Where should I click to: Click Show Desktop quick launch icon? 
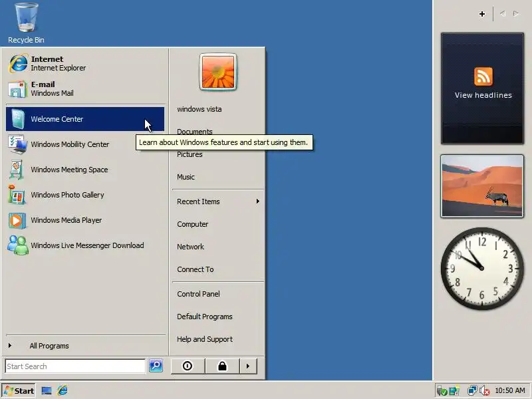(x=47, y=391)
